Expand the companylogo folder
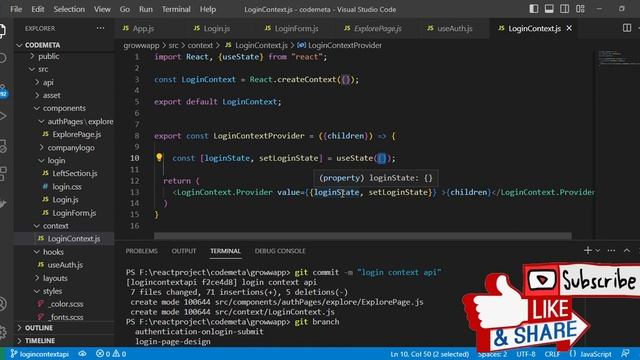This screenshot has width=640, height=360. (x=64, y=148)
